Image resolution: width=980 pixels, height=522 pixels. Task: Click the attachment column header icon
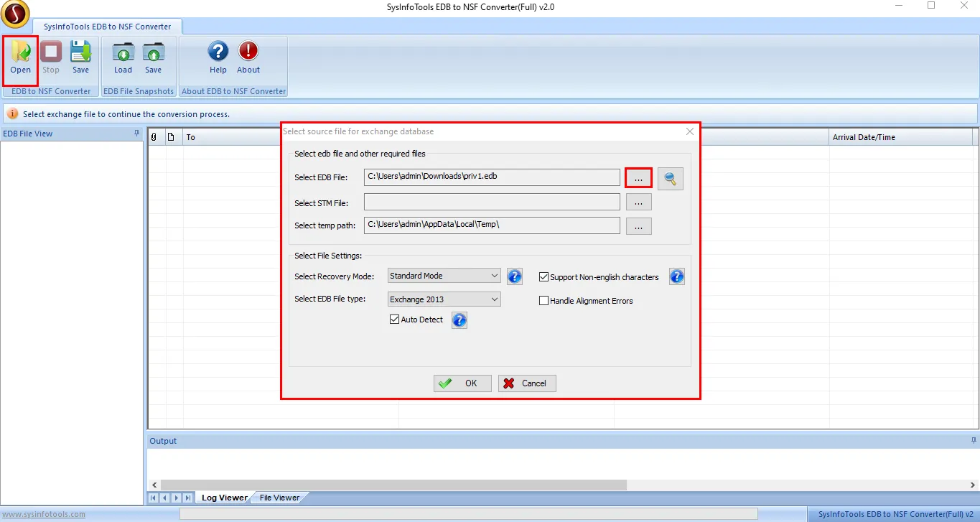154,137
